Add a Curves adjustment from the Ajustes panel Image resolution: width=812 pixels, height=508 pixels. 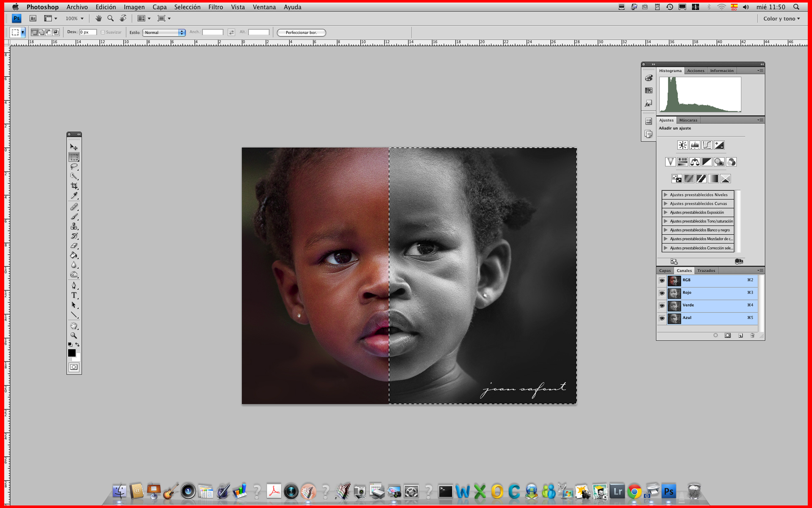tap(707, 145)
